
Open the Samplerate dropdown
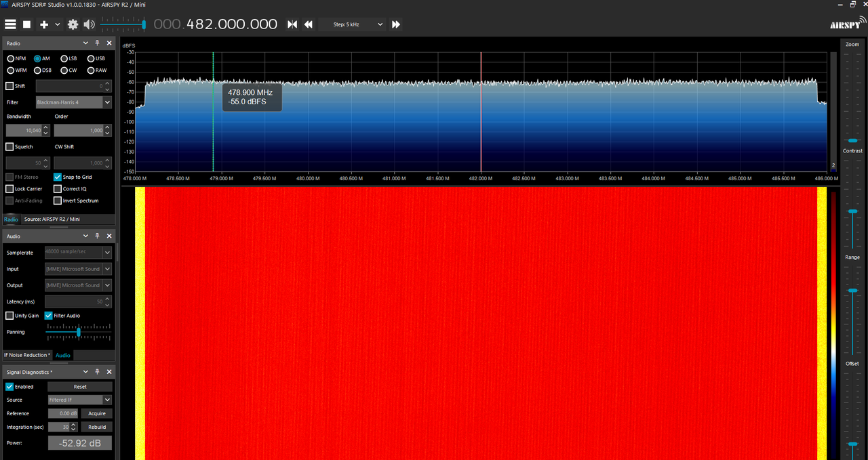tap(78, 252)
